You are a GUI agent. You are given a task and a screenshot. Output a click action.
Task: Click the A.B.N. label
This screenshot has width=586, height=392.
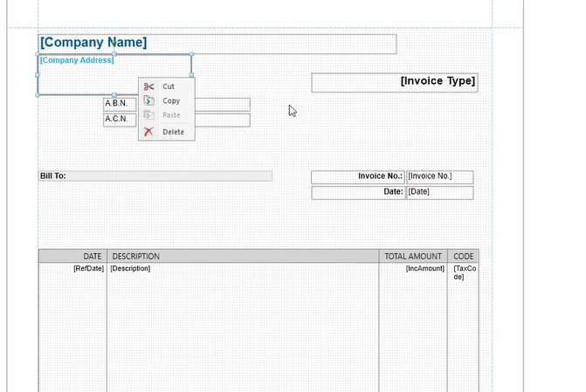tap(119, 104)
